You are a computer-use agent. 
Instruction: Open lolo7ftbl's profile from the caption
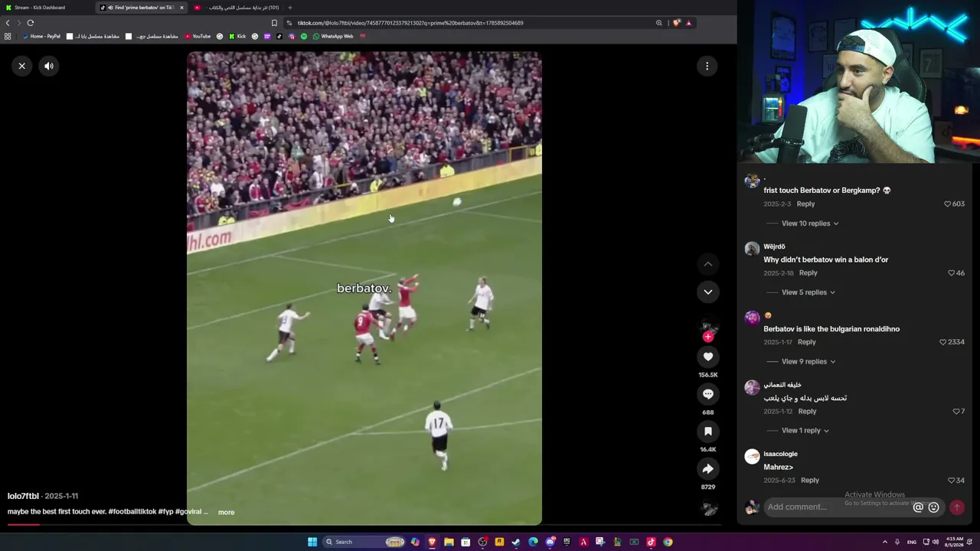(x=23, y=496)
